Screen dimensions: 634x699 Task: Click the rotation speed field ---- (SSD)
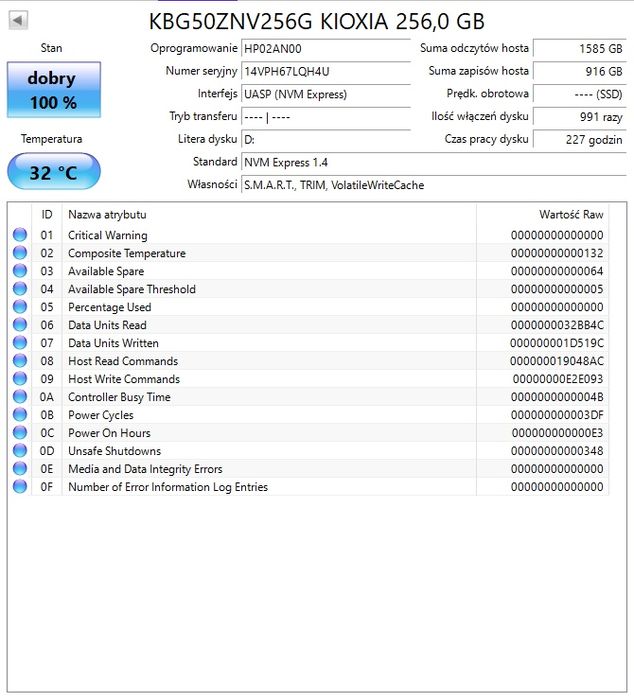coord(580,94)
